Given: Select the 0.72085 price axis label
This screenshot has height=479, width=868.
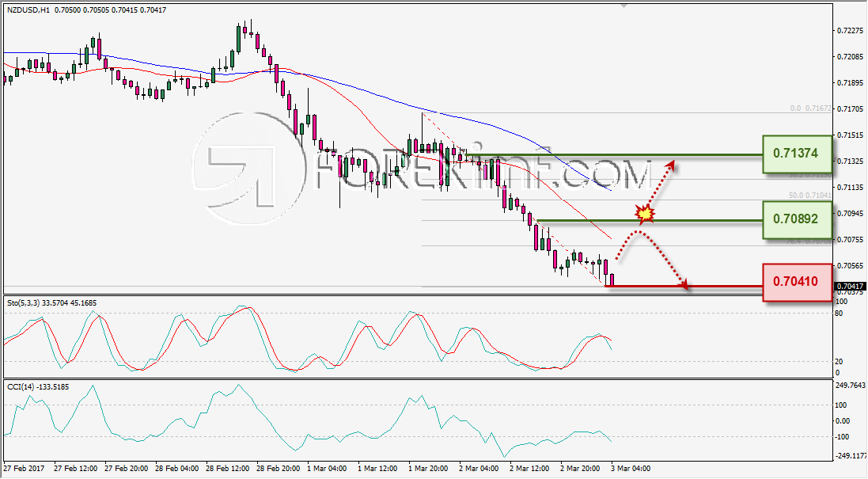Looking at the screenshot, I should coord(851,56).
